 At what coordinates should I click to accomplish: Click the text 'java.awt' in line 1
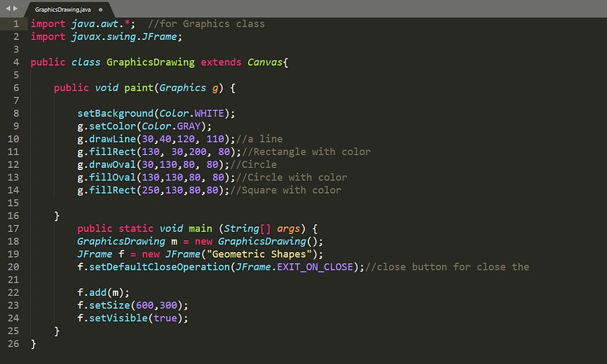pos(95,24)
